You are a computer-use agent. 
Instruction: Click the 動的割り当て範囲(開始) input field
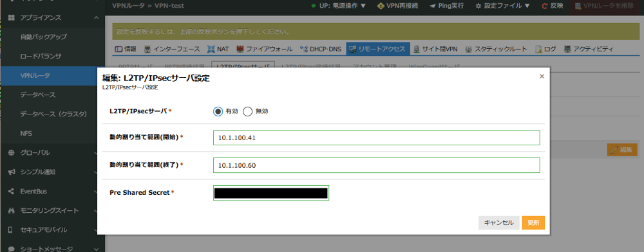click(376, 138)
